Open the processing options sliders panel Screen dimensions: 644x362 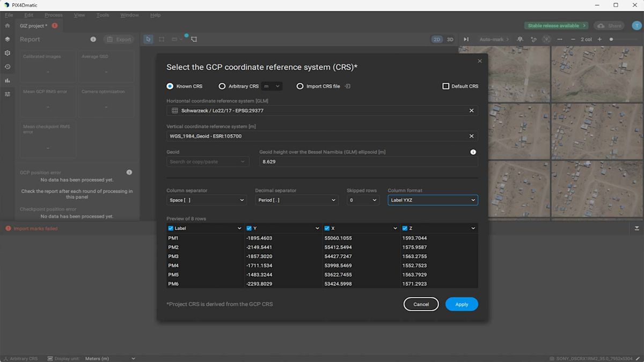coord(7,94)
